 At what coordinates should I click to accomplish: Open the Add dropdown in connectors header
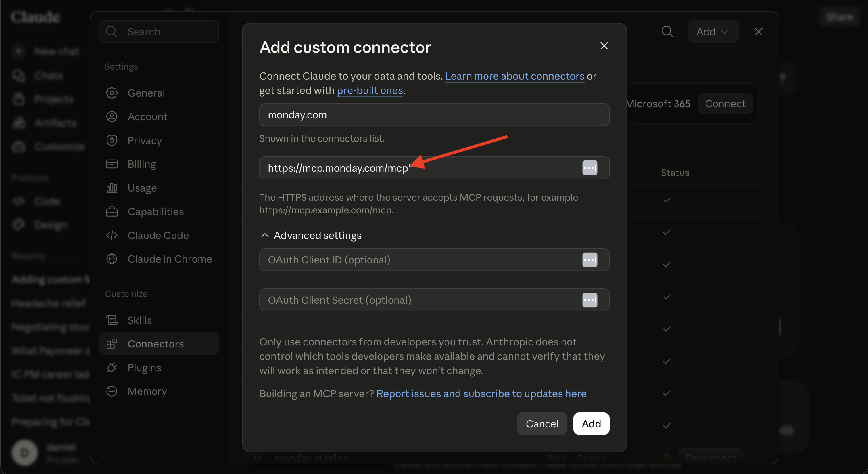point(713,32)
